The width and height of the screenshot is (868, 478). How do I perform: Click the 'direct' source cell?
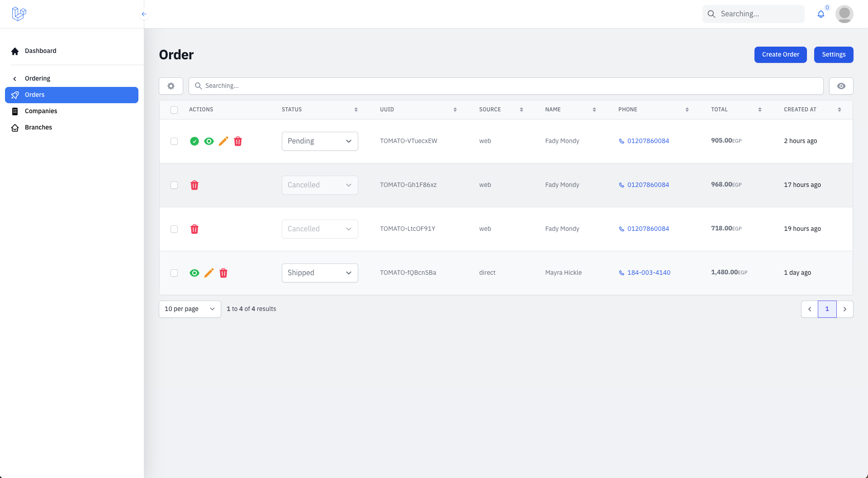coord(487,273)
